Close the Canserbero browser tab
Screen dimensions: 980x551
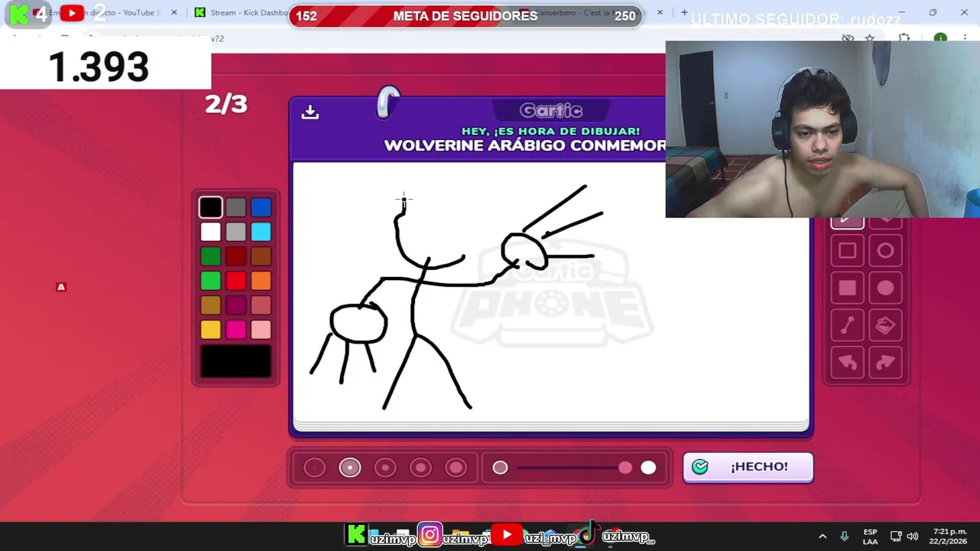point(660,13)
